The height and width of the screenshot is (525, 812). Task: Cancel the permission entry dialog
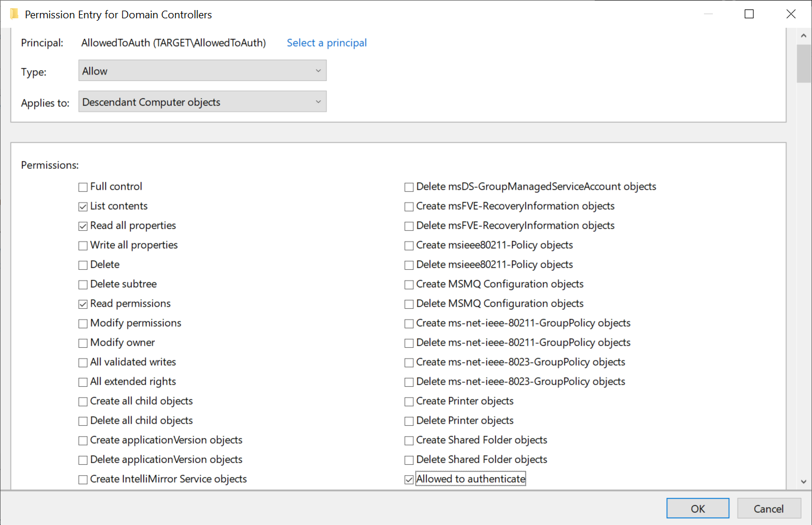tap(769, 508)
